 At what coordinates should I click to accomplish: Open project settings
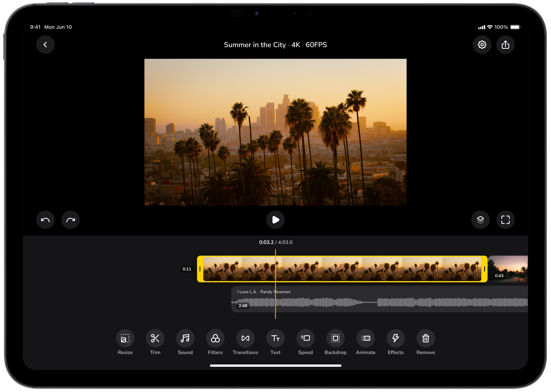(482, 45)
